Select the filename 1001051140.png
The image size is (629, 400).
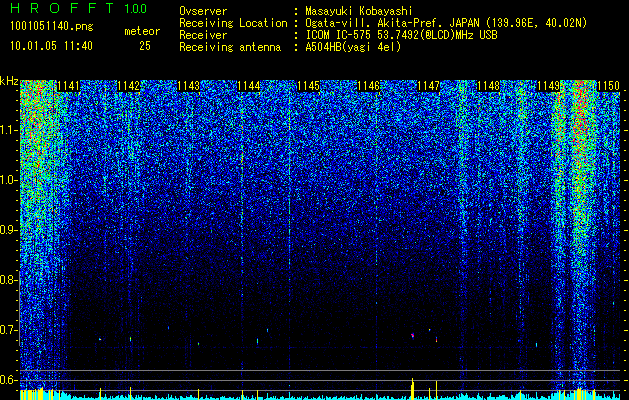52,26
